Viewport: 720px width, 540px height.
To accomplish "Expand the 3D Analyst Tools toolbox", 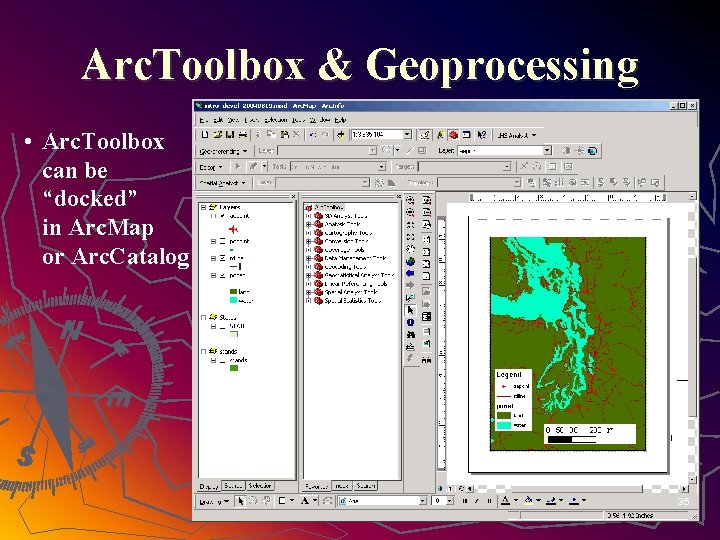I will 309,216.
